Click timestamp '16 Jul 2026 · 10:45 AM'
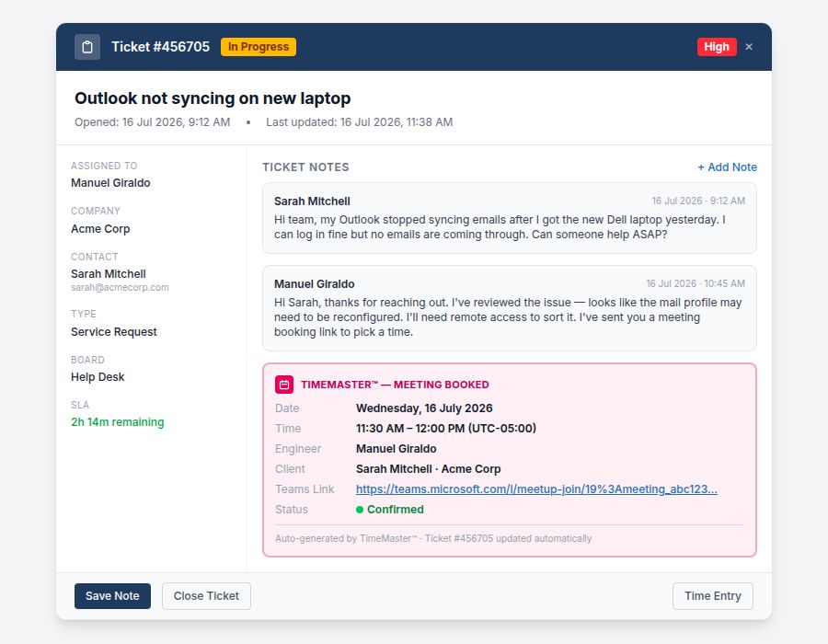Image resolution: width=828 pixels, height=644 pixels. (x=696, y=284)
